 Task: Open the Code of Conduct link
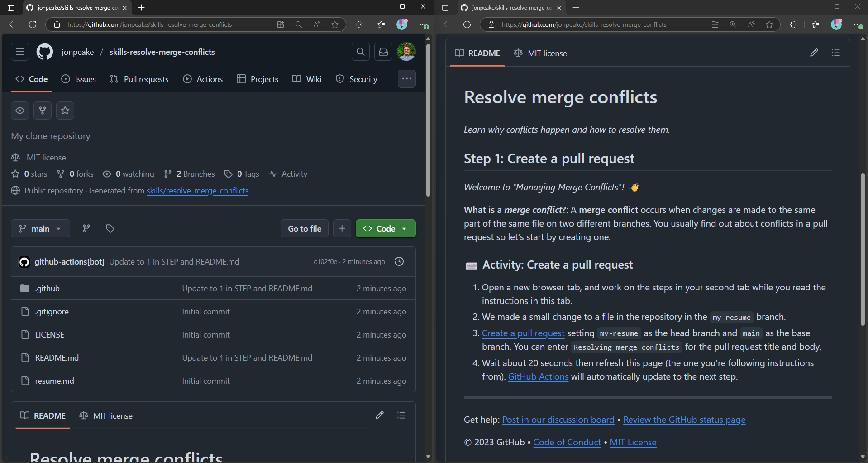(x=567, y=442)
